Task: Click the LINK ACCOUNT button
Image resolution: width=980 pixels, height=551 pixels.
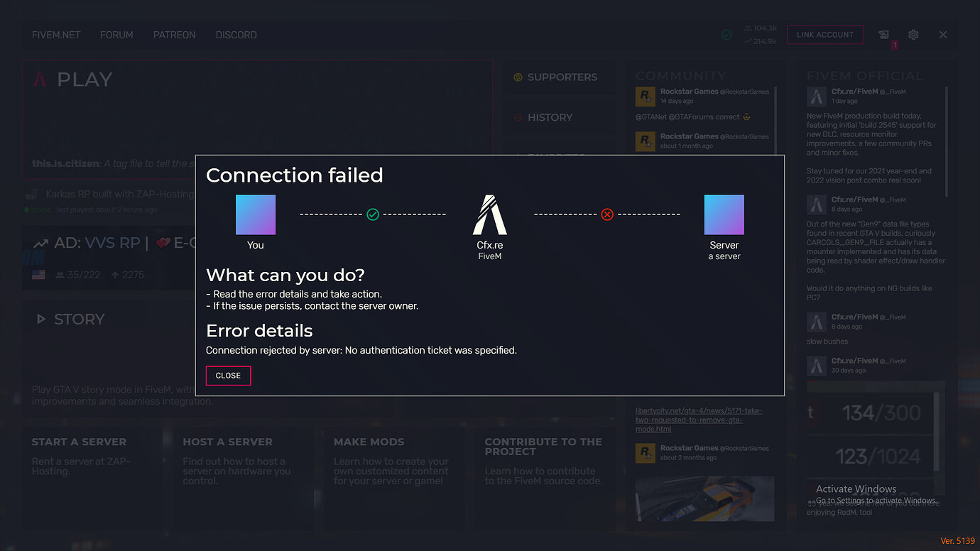Action: 824,35
